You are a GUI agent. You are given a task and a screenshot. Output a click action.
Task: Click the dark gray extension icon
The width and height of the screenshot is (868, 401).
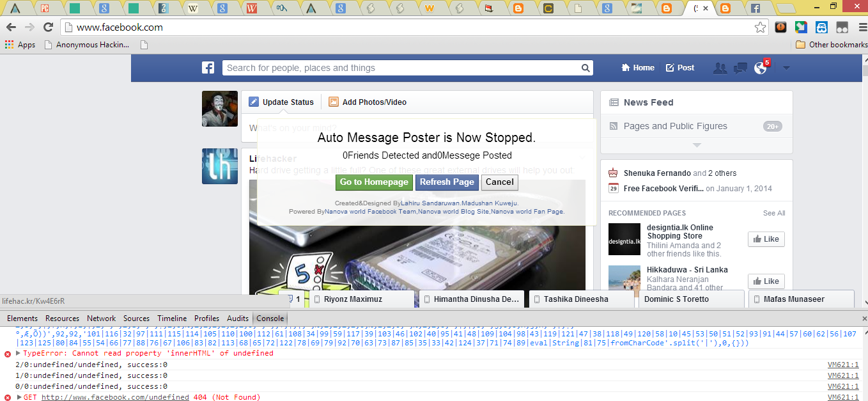pos(842,27)
